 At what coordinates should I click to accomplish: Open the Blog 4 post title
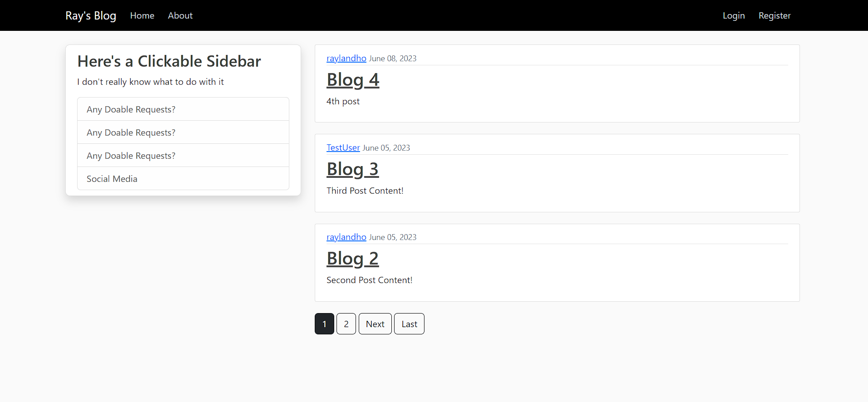[353, 80]
